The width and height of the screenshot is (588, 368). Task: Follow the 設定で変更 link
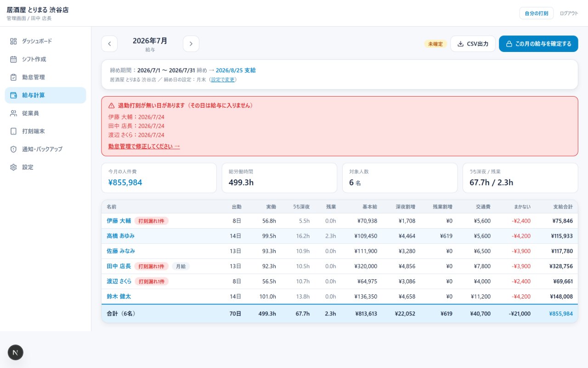[223, 80]
